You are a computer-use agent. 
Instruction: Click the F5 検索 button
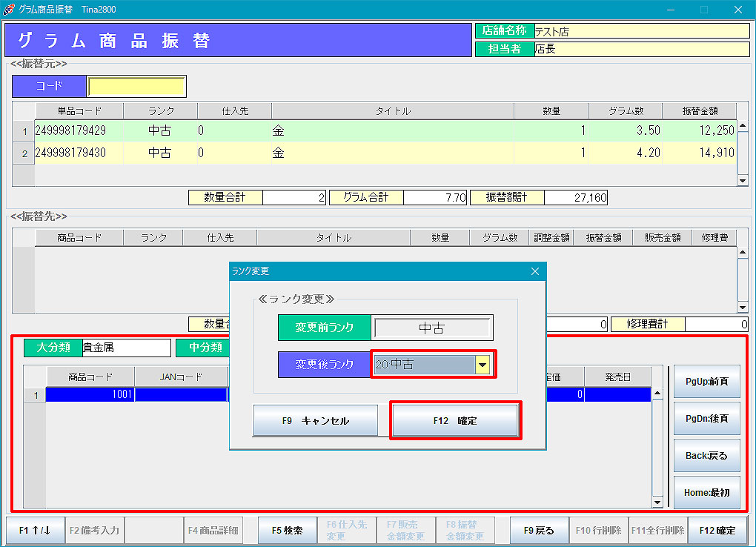(287, 531)
